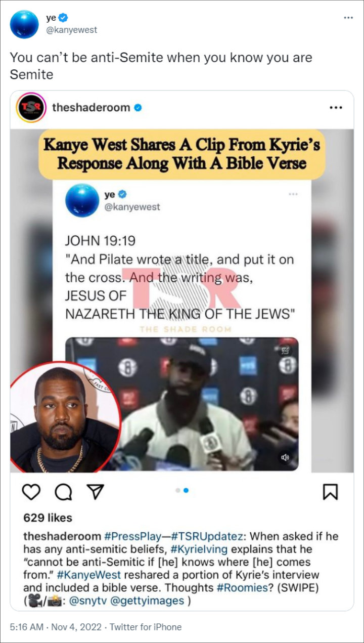This screenshot has width=364, height=643.
Task: Open the @kanyewest handle link
Action: (72, 30)
